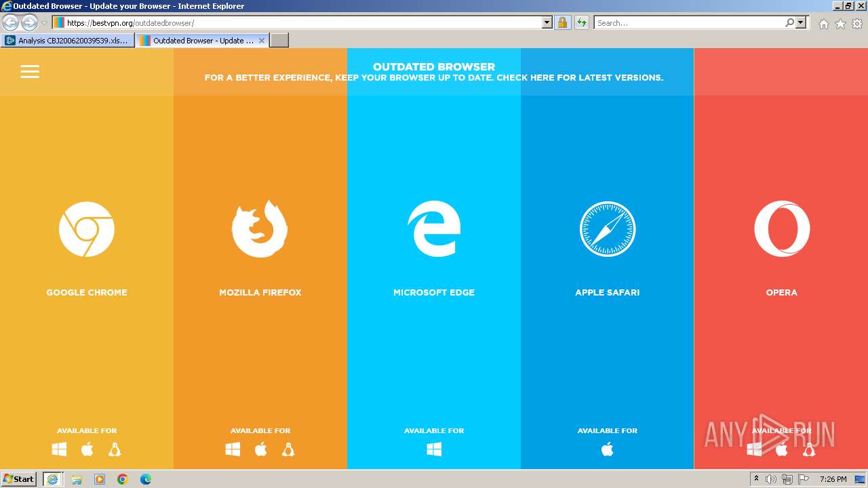The height and width of the screenshot is (488, 868).
Task: Click the OUTDATED BROWSER heading
Action: (x=434, y=66)
